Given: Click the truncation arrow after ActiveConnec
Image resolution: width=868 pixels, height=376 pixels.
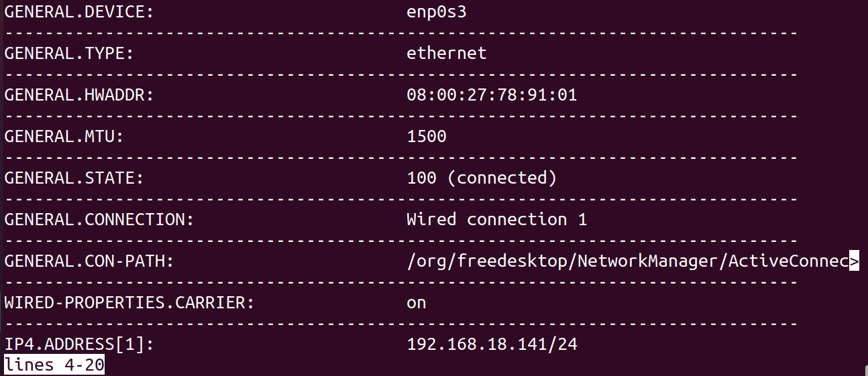Looking at the screenshot, I should click(854, 261).
